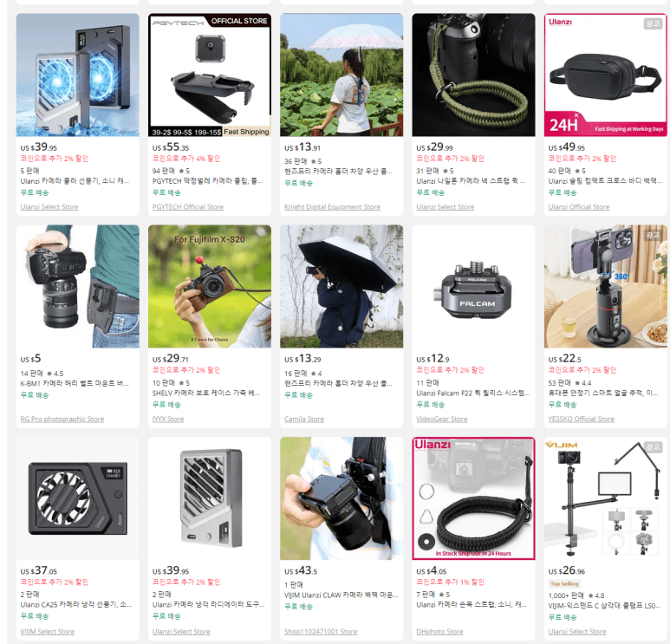670x644 pixels.
Task: Select the Fujifilm X-S20 leather case image
Action: (x=210, y=286)
